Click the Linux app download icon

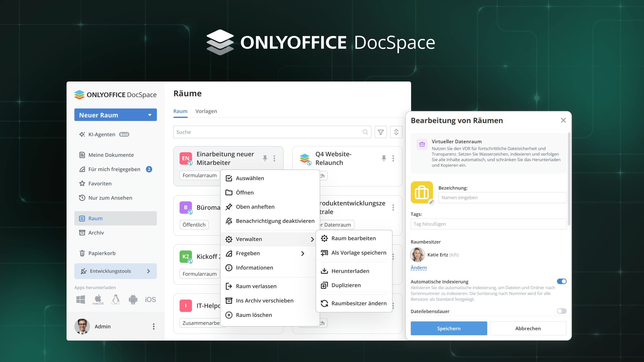point(115,299)
